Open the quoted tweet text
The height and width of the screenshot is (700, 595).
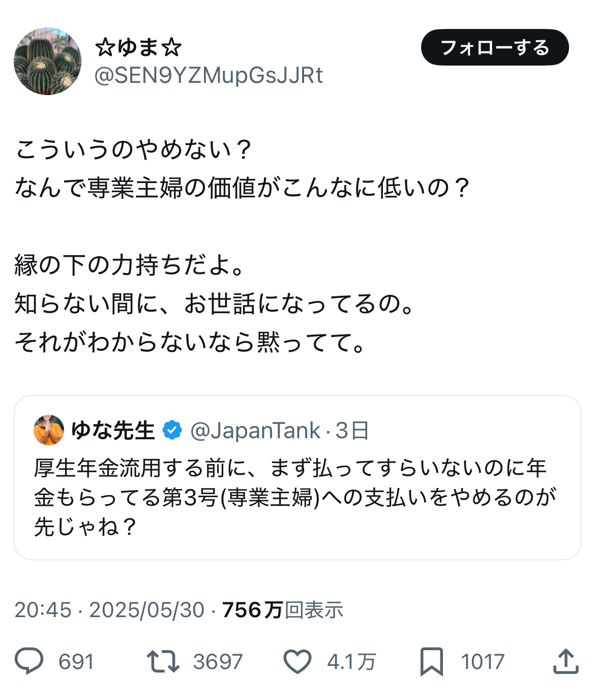pyautogui.click(x=295, y=497)
